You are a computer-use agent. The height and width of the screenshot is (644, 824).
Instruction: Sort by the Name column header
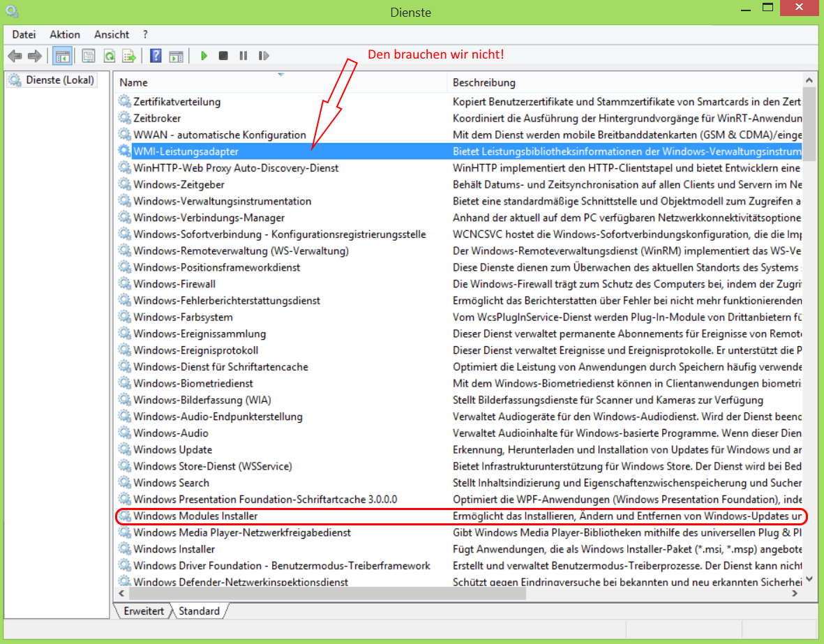[x=280, y=82]
